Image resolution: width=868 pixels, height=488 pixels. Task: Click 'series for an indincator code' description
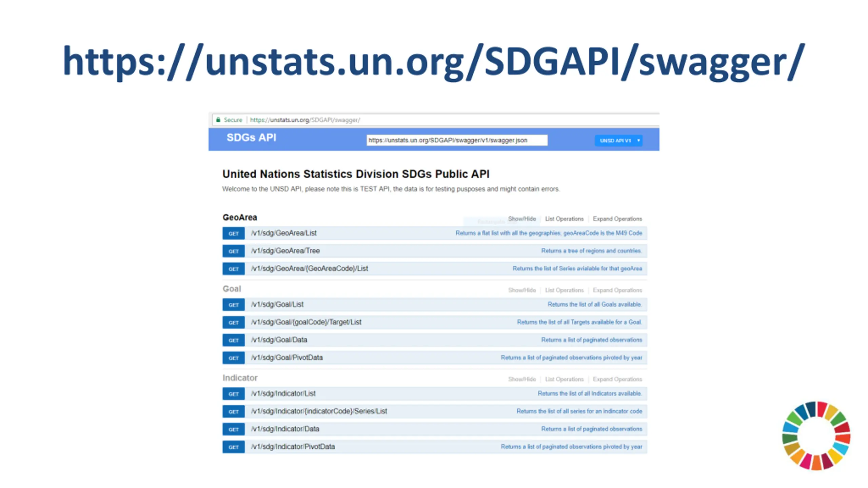click(x=579, y=411)
